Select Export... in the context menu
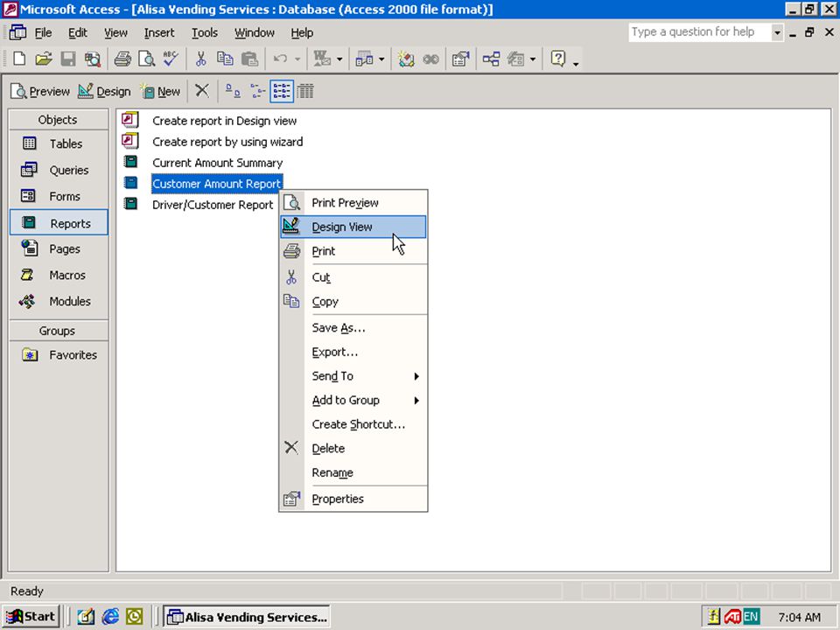The width and height of the screenshot is (840, 630). pos(353,352)
